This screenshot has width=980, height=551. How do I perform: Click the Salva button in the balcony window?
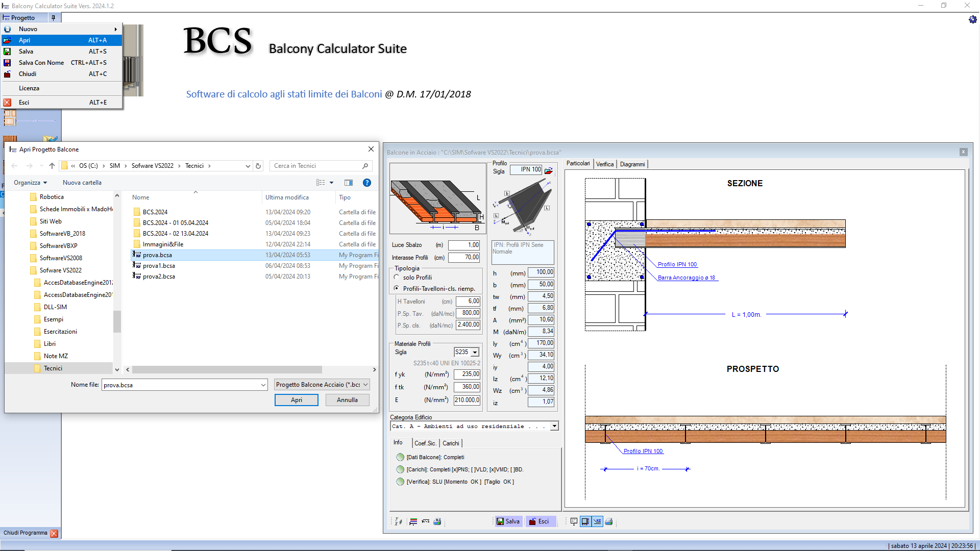click(x=508, y=521)
